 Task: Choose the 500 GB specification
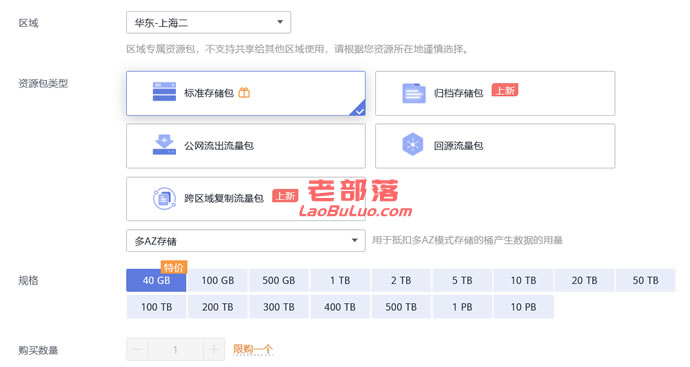279,280
